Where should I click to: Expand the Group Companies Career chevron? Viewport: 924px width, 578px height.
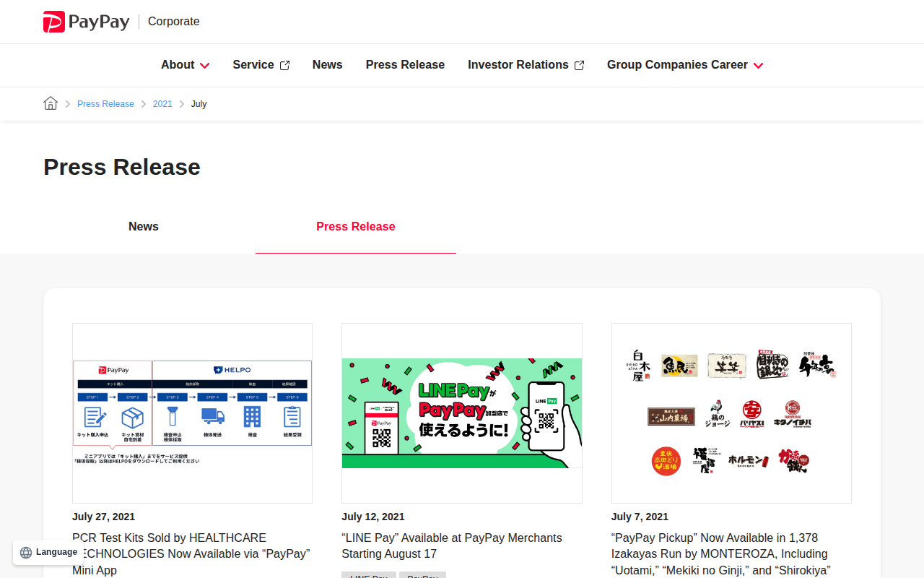click(758, 65)
